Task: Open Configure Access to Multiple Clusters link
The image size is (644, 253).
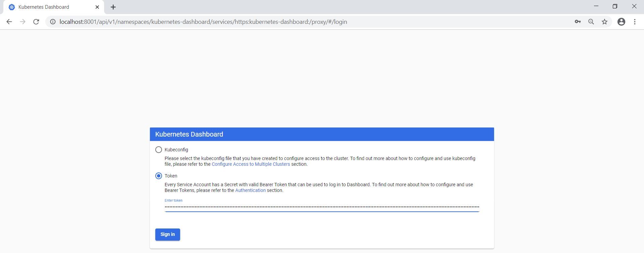Action: tap(251, 164)
